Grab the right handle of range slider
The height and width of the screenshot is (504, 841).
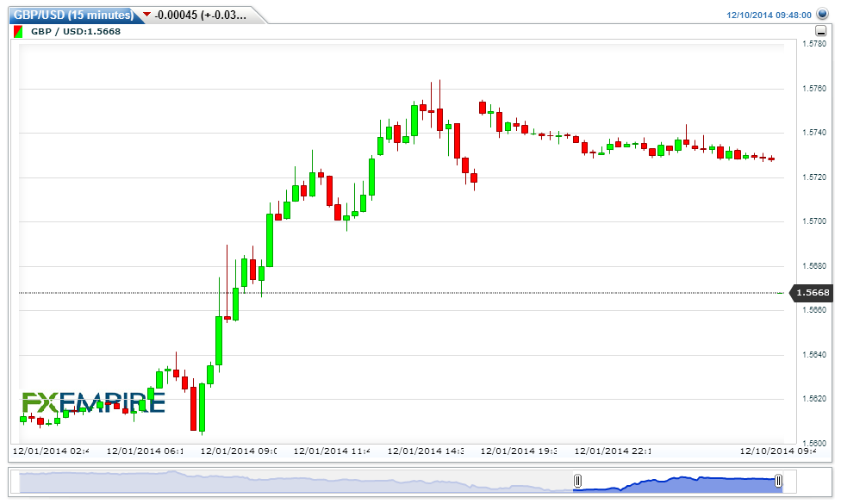pyautogui.click(x=778, y=481)
